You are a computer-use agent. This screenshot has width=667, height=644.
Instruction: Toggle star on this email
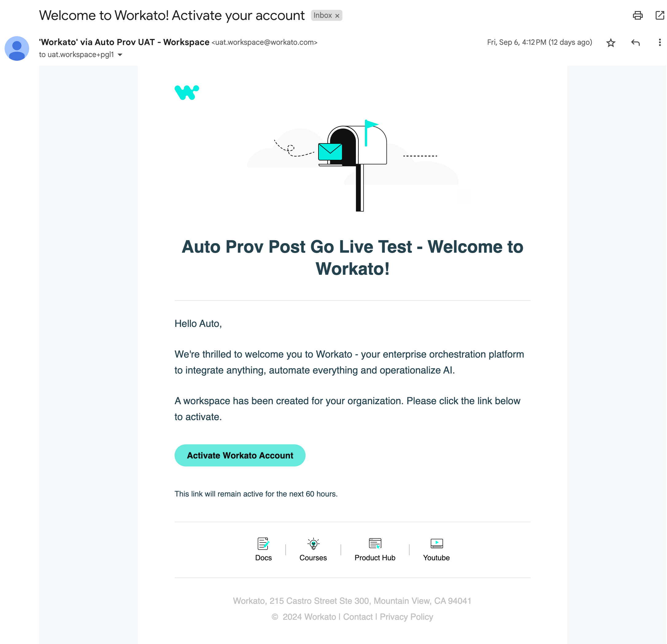(x=611, y=43)
